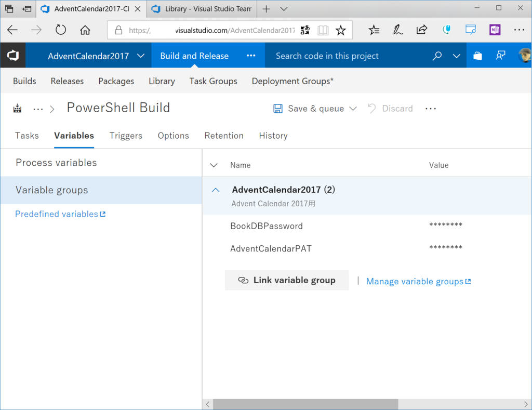The width and height of the screenshot is (532, 410).
Task: Click the Visual Studio Team Services logo
Action: pyautogui.click(x=13, y=55)
